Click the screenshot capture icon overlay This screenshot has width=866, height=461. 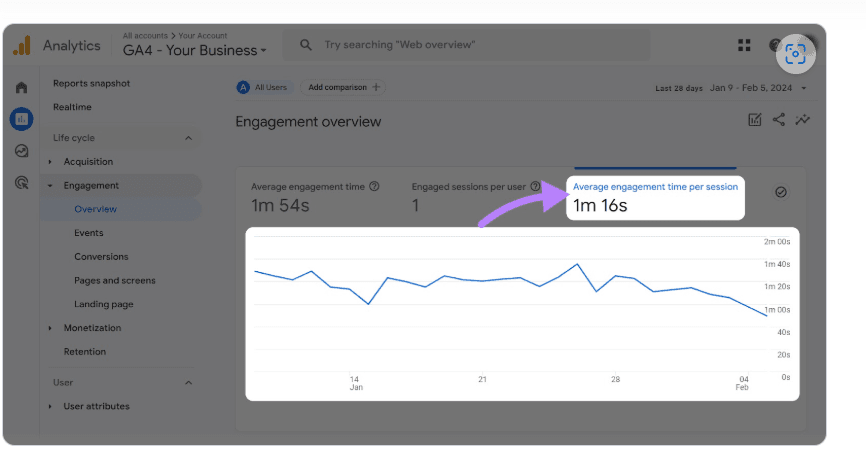(x=795, y=54)
